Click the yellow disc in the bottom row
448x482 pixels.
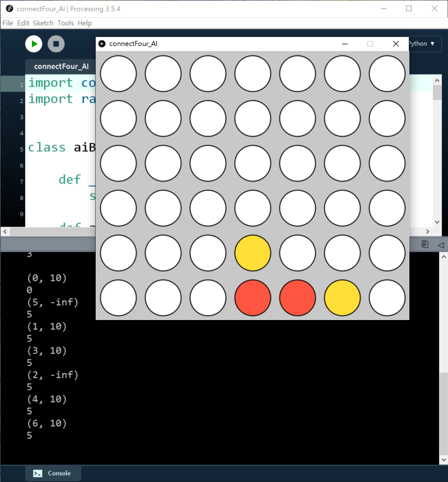(x=342, y=298)
